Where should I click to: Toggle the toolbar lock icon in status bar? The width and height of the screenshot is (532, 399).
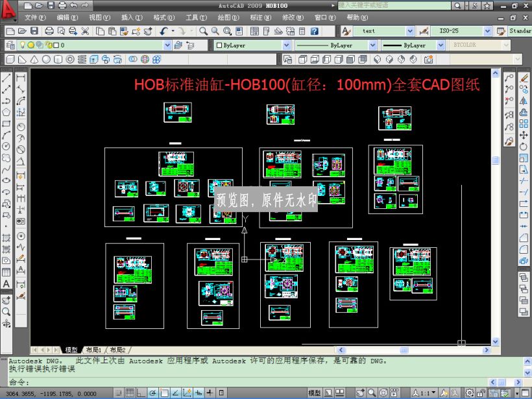(x=481, y=393)
